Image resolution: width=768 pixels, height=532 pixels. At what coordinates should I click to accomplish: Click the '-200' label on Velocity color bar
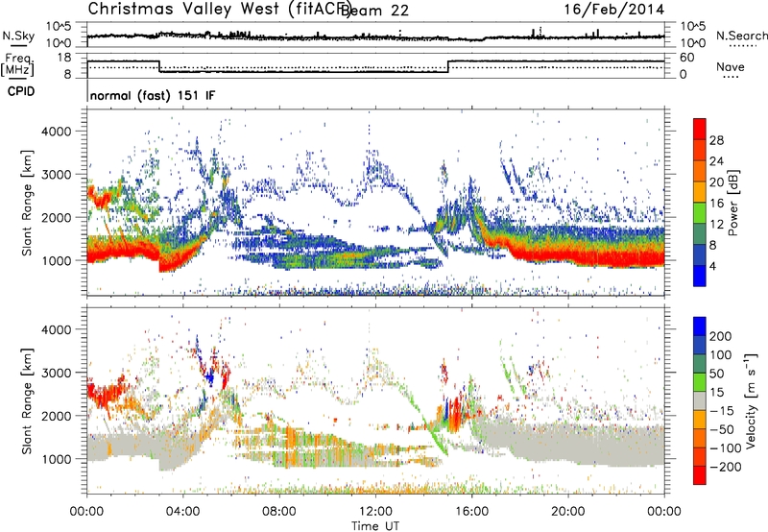726,467
